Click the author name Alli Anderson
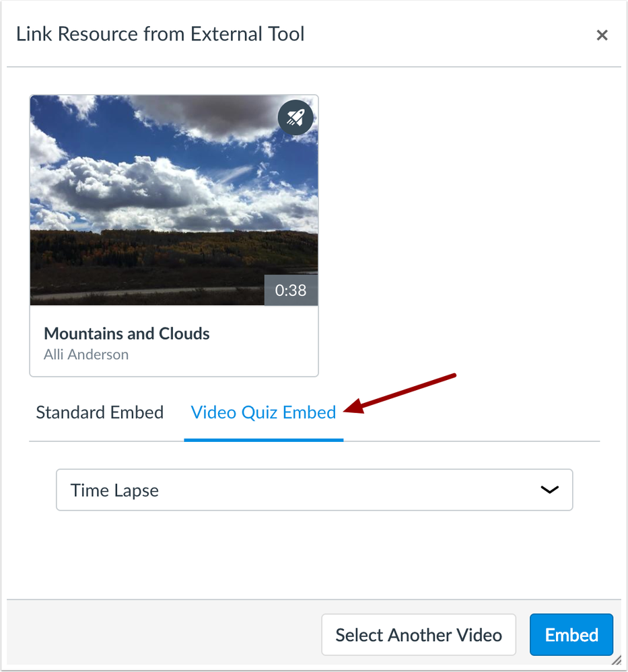The height and width of the screenshot is (672, 628). coord(86,354)
